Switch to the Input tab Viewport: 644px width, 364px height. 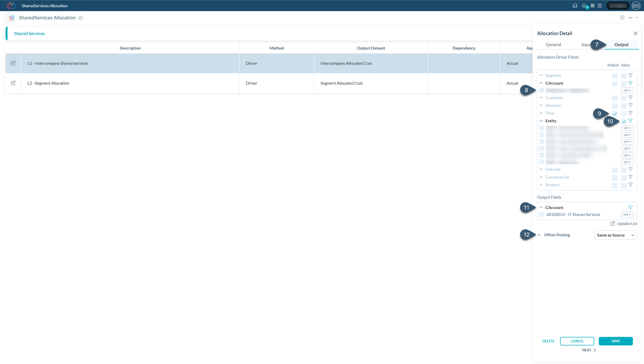(x=586, y=44)
